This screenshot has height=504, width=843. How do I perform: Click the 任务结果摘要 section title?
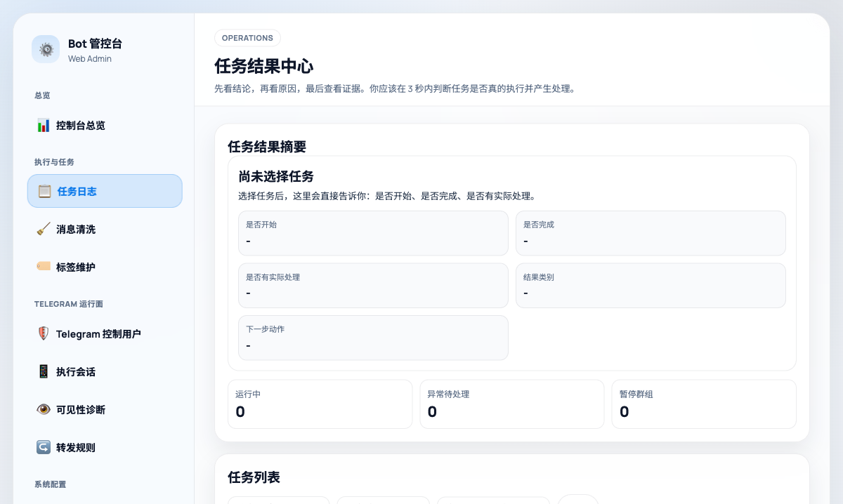click(x=267, y=147)
